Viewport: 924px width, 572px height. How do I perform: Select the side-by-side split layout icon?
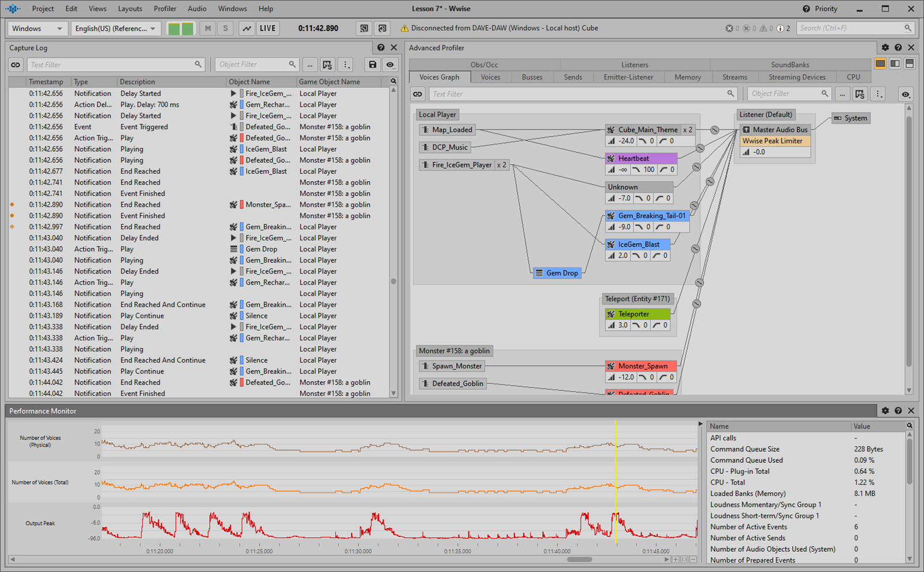(x=895, y=63)
